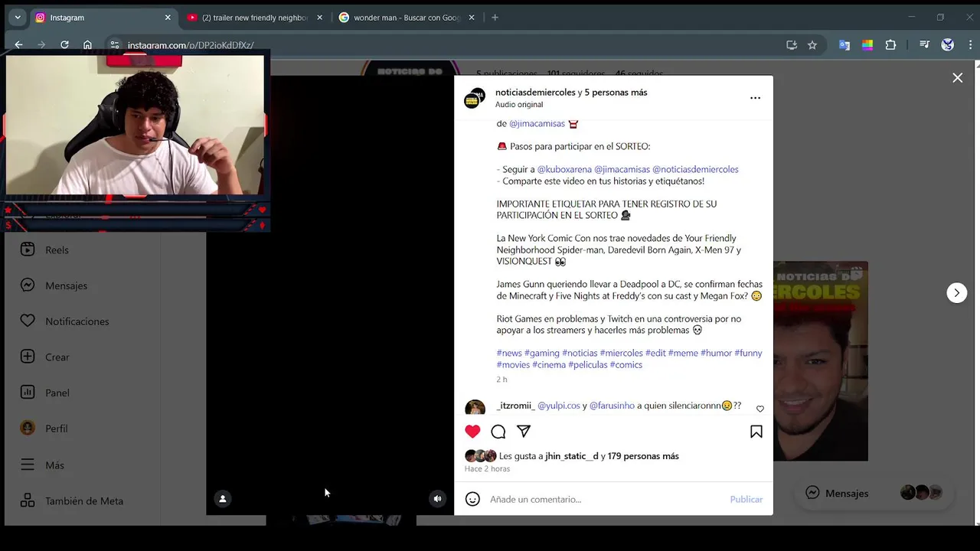Close the YouTube trailer tab
This screenshot has height=551, width=980.
click(319, 18)
